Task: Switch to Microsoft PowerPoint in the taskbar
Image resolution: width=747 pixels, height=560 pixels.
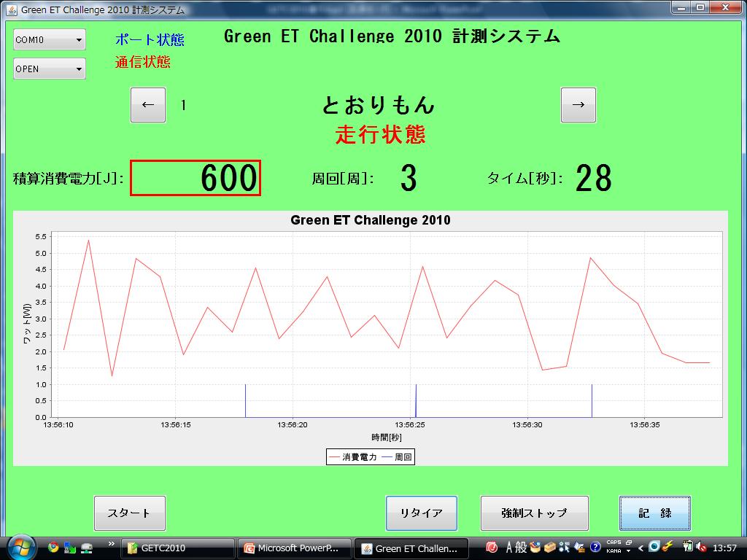Action: coord(295,548)
